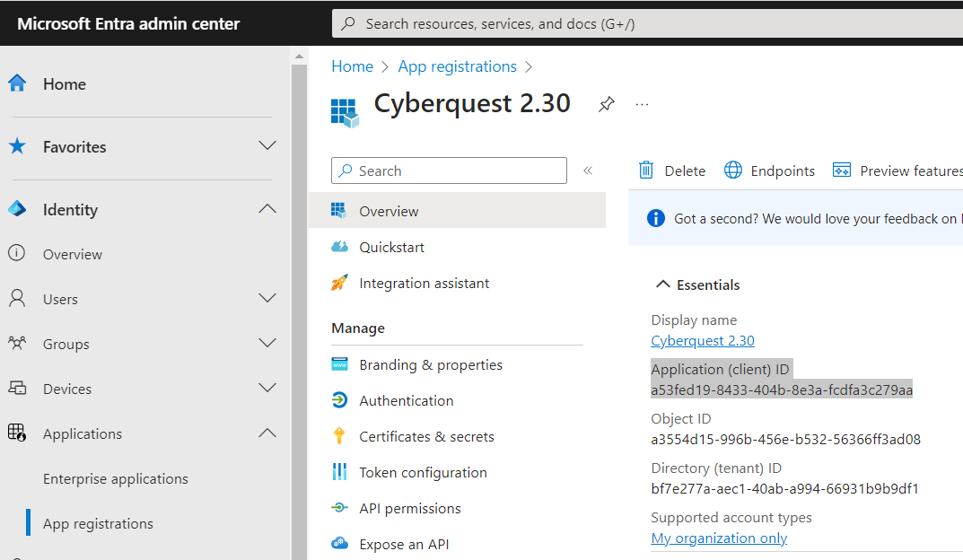Go to Home in breadcrumb
963x560 pixels.
[x=352, y=66]
